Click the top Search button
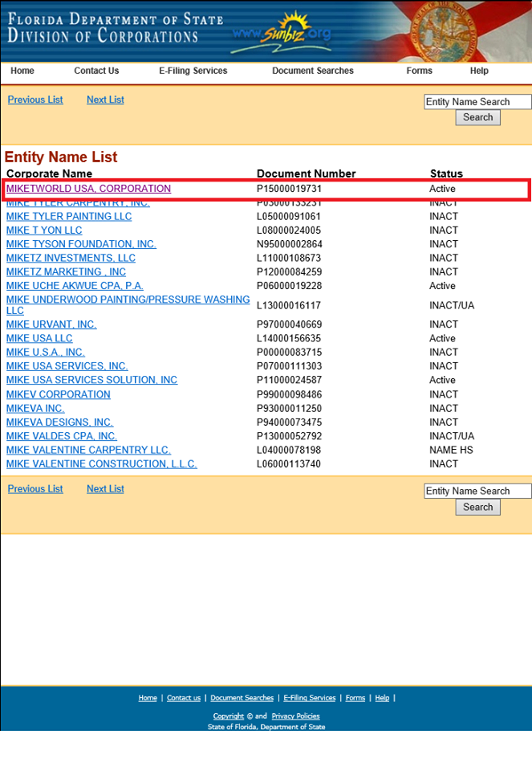532x771 pixels. [x=478, y=117]
